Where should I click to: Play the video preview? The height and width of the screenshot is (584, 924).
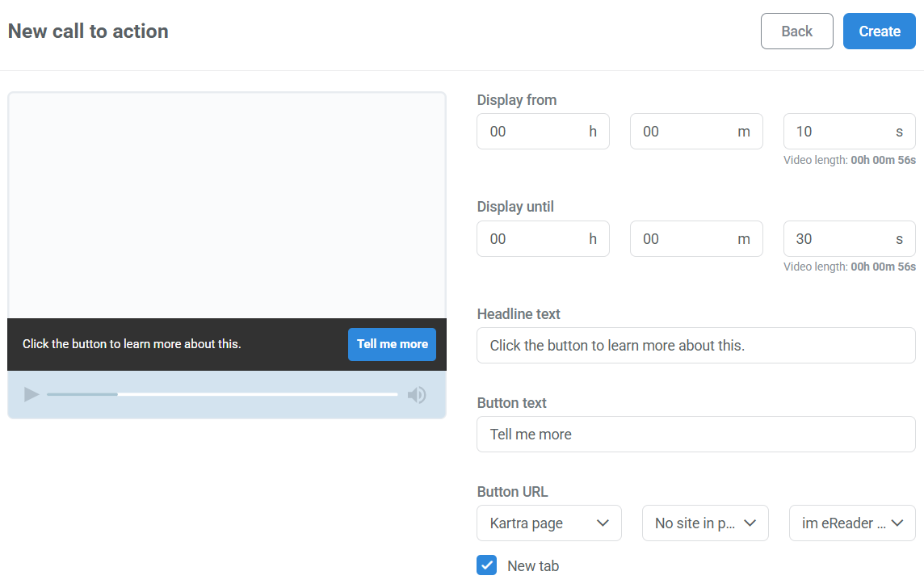click(31, 394)
